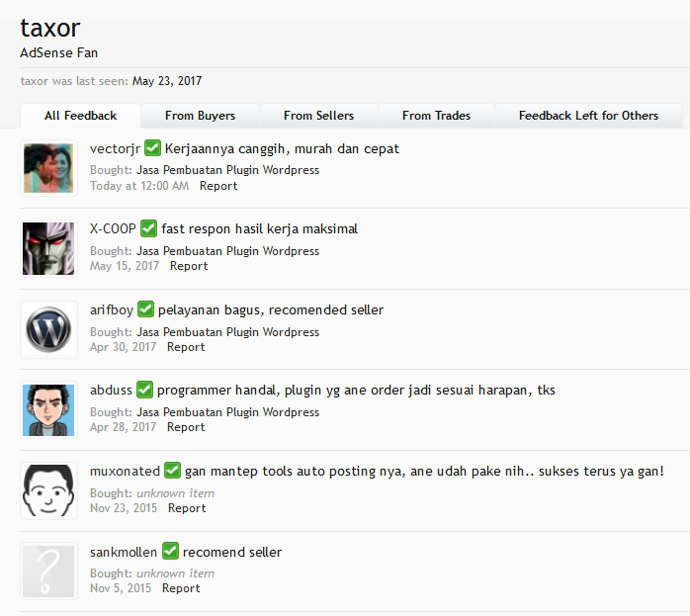Open X-COOP's avatar image
The height and width of the screenshot is (616, 690).
pyautogui.click(x=48, y=248)
